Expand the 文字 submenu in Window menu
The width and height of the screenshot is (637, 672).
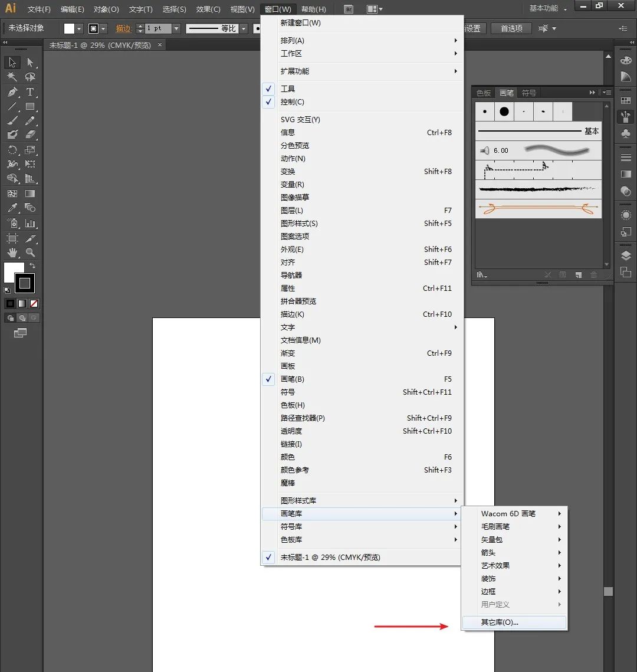(x=362, y=327)
